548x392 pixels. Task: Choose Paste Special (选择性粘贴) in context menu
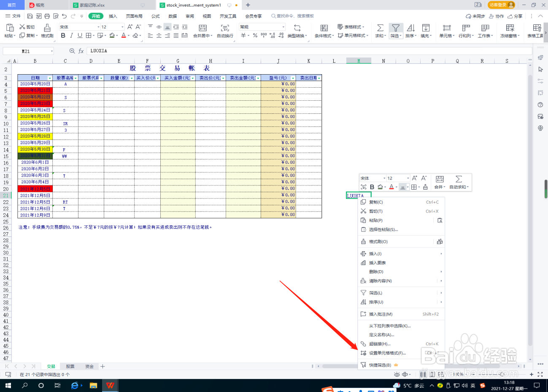[401, 230]
